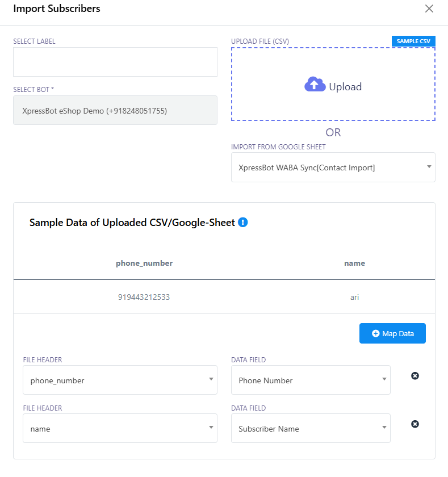Click the SAMPLE CSV badge
This screenshot has width=448, height=477.
tap(413, 41)
